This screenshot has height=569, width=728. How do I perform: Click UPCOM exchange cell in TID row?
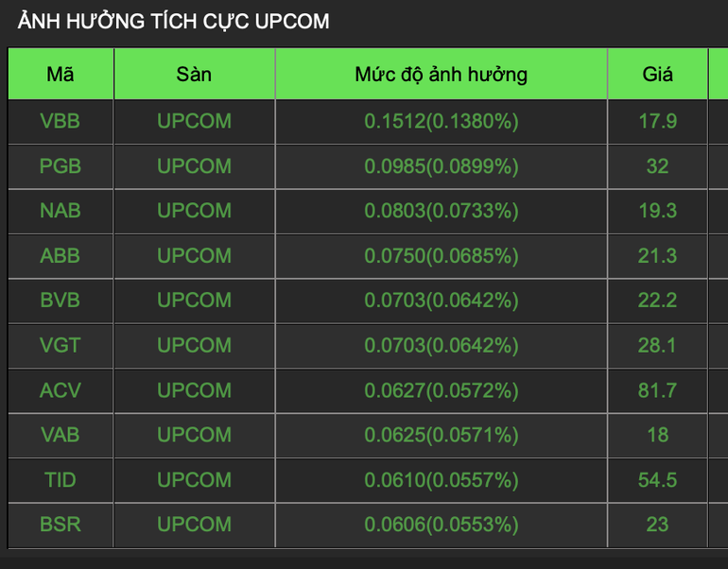click(x=194, y=480)
